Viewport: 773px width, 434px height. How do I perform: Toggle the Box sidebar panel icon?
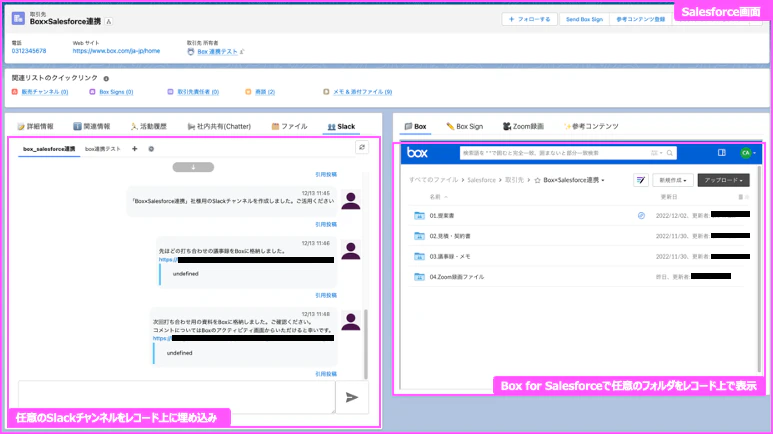(722, 153)
